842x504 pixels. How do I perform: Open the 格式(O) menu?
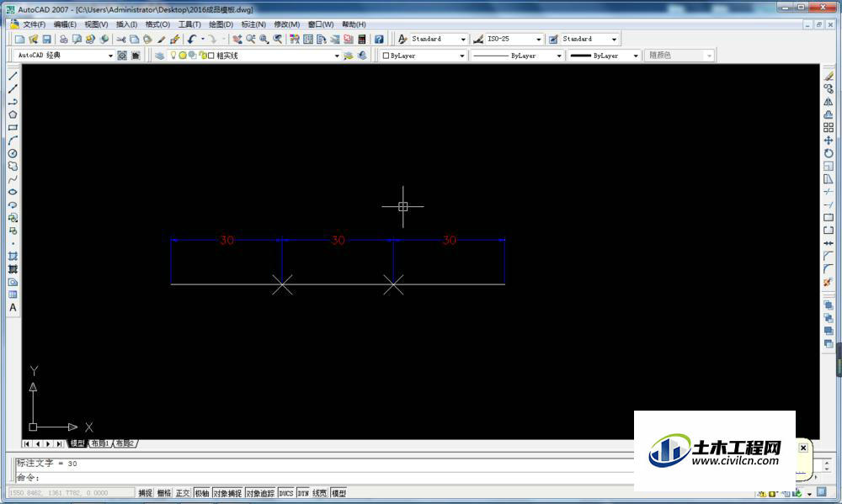point(158,24)
